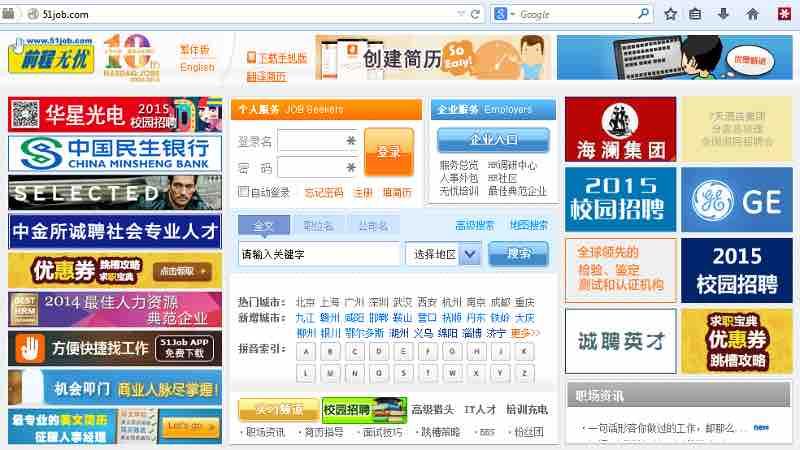Click the 填简历 link
Screen dimensions: 800x450
click(397, 193)
